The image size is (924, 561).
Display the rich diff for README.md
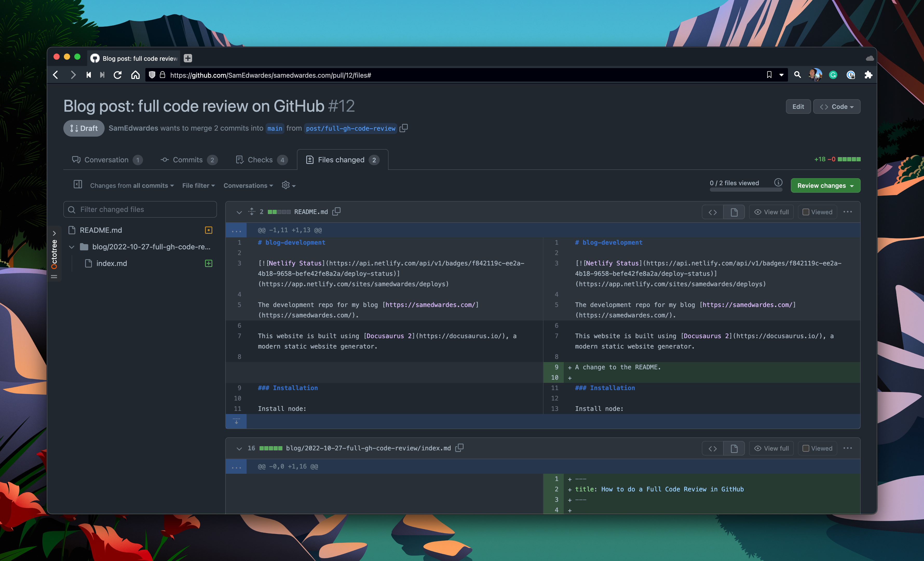point(734,212)
